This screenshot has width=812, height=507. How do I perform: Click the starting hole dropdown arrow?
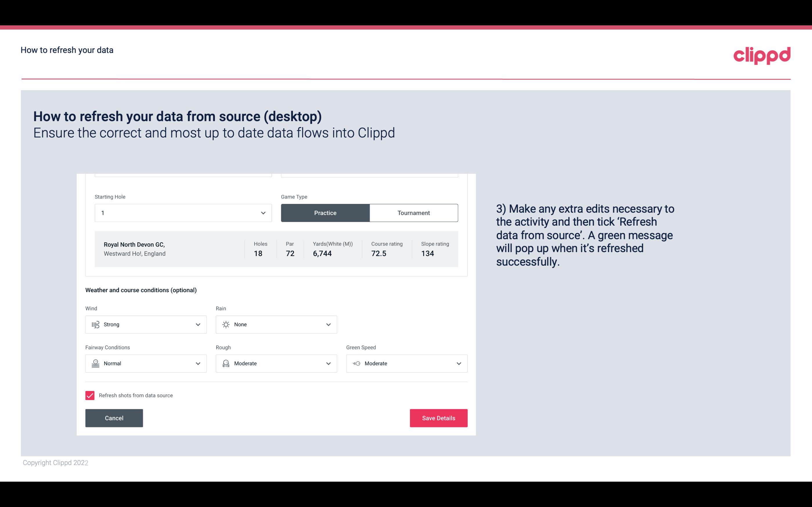(x=263, y=213)
